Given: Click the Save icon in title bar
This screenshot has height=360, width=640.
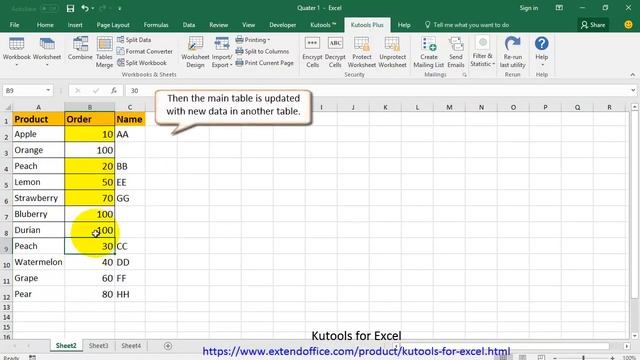Looking at the screenshot, I should coord(70,8).
